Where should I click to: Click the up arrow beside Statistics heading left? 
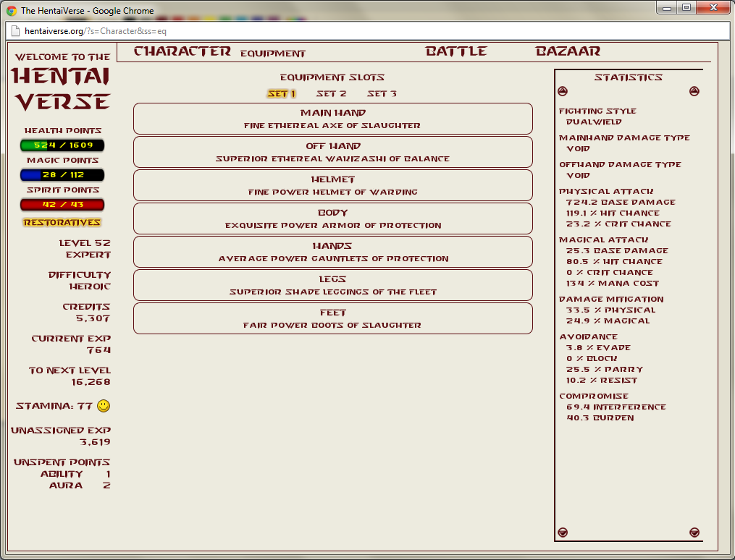point(563,91)
